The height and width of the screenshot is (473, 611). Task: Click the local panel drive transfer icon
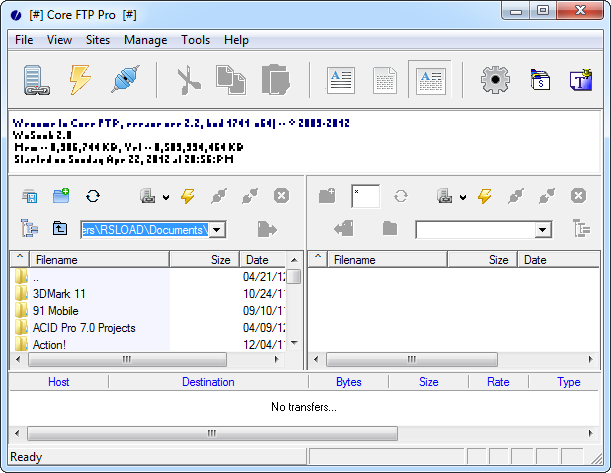pos(148,196)
